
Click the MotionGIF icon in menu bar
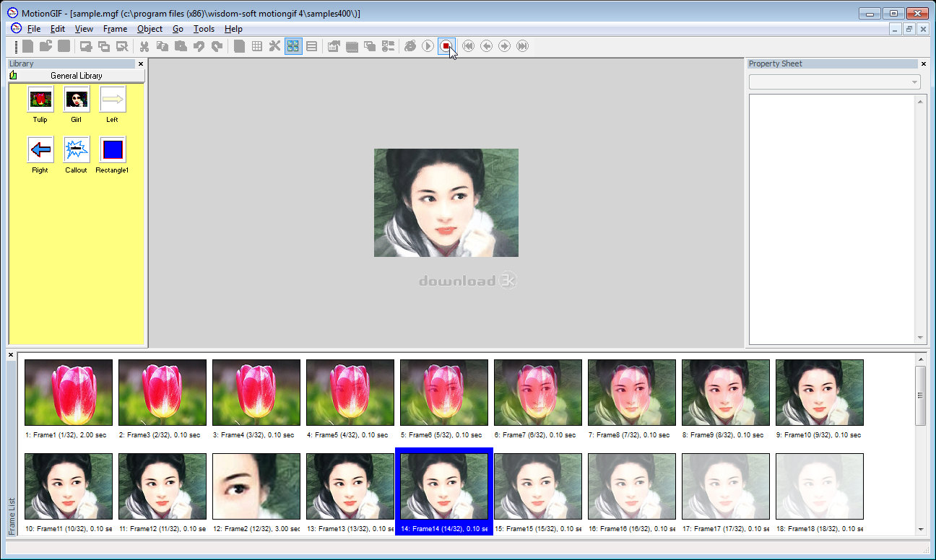(15, 28)
